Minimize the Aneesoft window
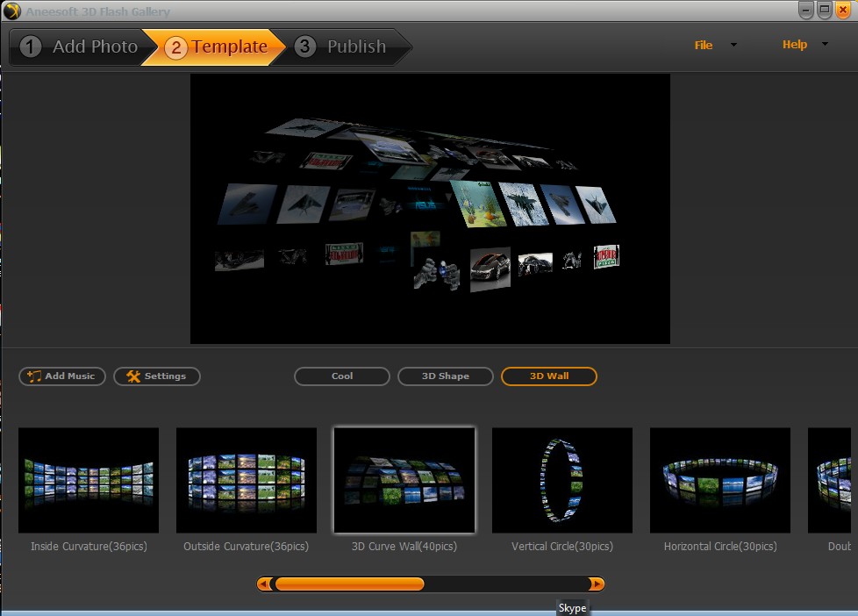The height and width of the screenshot is (616, 858). [x=805, y=10]
